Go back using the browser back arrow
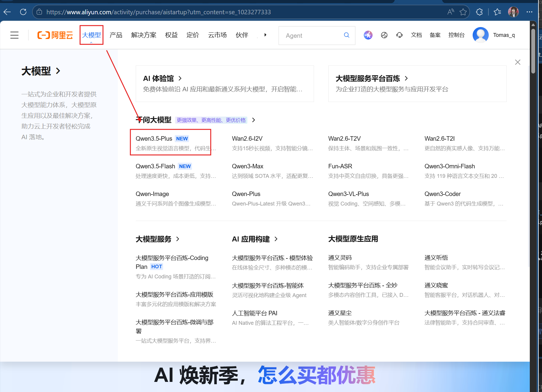Image resolution: width=542 pixels, height=392 pixels. click(x=7, y=12)
